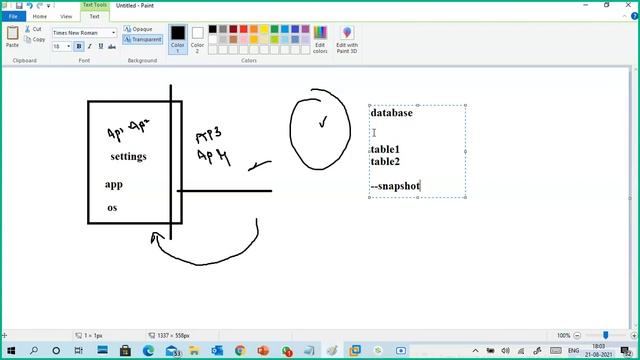Open the Customize Quick Access Toolbar arrow
Image resolution: width=640 pixels, height=360 pixels.
click(x=49, y=6)
